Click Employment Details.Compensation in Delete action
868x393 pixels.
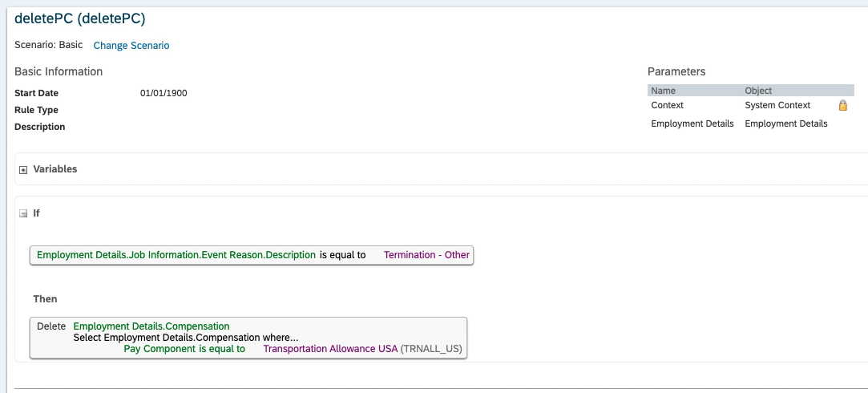tap(151, 326)
